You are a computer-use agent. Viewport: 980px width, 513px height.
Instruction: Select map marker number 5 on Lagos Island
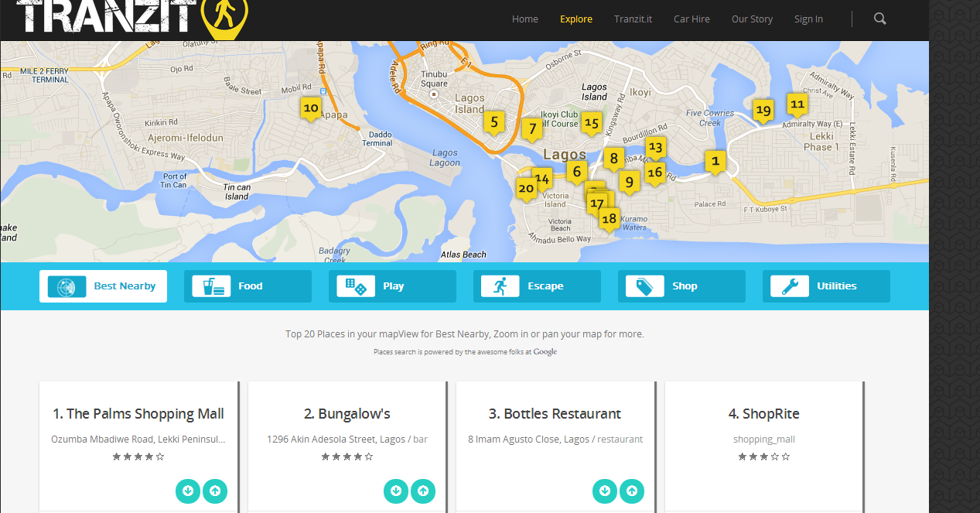coord(494,121)
